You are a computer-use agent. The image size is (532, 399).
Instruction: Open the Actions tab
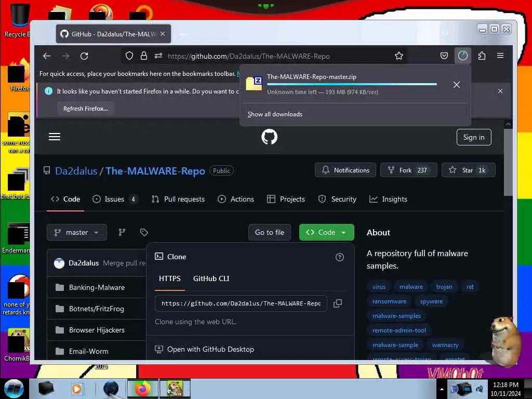(x=236, y=199)
